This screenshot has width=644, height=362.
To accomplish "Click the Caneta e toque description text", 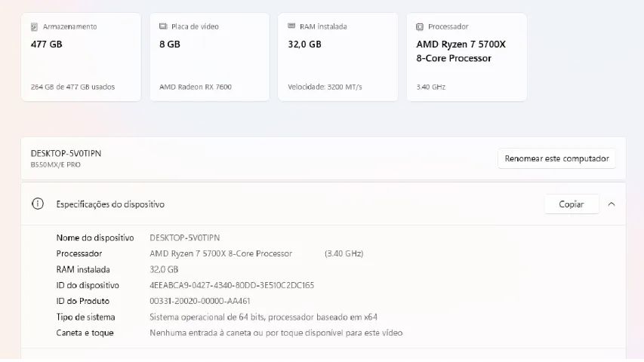I will 276,333.
